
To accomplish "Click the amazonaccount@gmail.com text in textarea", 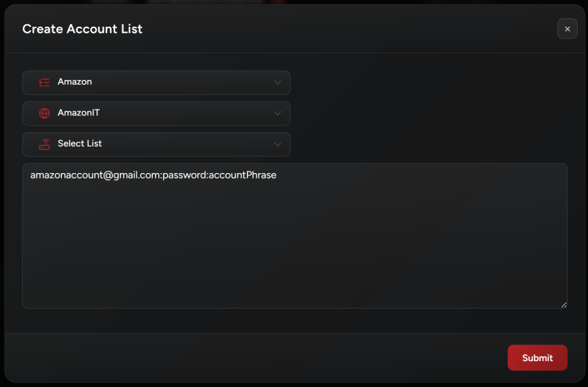I will [x=95, y=175].
